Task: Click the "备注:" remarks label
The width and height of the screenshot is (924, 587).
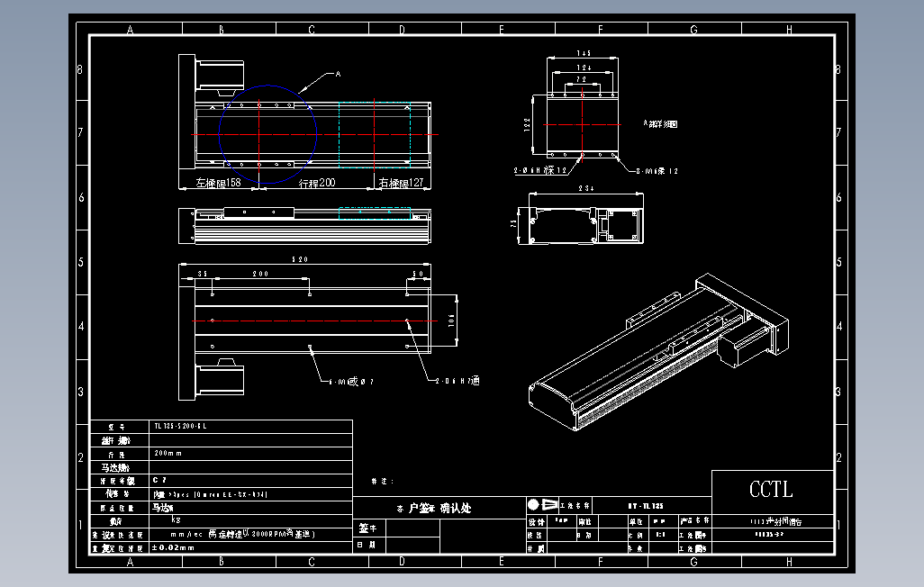Action: pyautogui.click(x=383, y=481)
